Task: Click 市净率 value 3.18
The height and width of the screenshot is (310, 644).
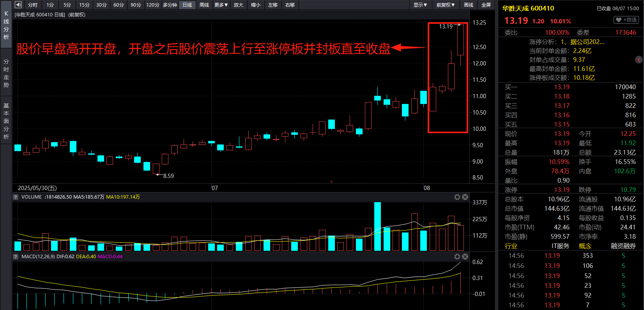Action: [x=630, y=236]
